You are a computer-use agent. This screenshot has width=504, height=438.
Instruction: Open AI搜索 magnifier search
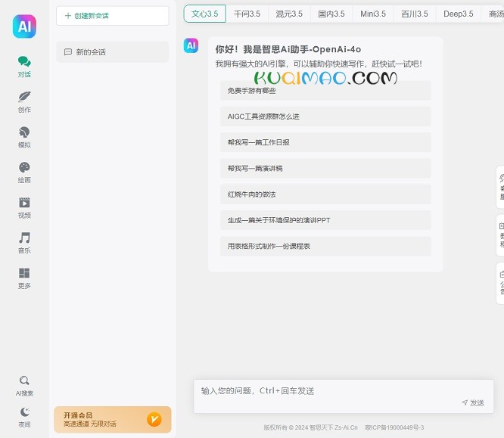pyautogui.click(x=24, y=386)
